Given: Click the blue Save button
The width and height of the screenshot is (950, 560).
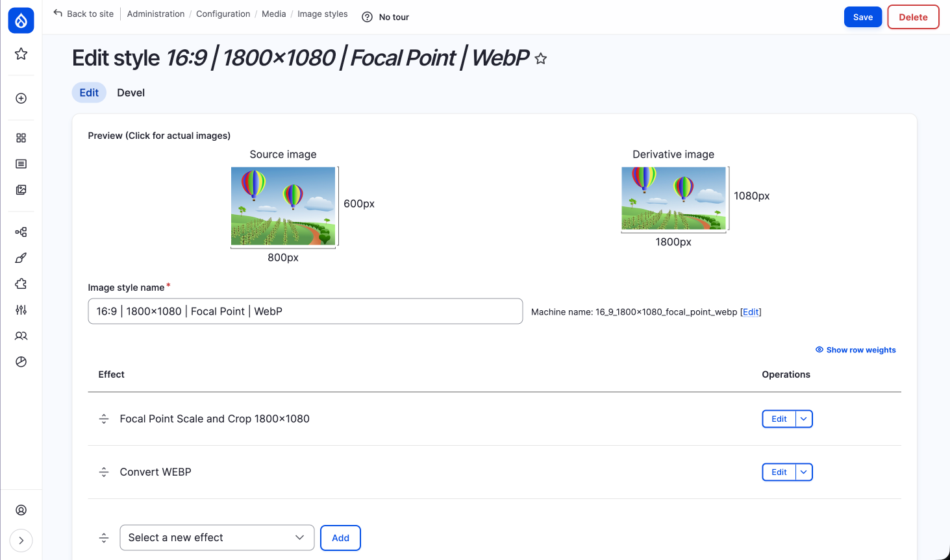Looking at the screenshot, I should click(862, 18).
